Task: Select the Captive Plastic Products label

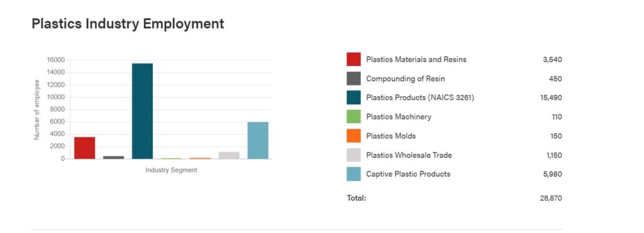Action: click(408, 174)
